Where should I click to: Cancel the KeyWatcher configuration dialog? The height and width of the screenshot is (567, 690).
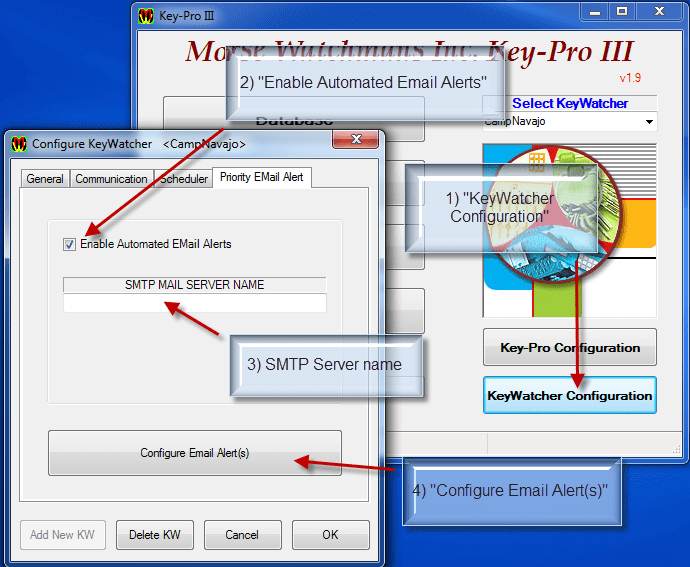[242, 535]
